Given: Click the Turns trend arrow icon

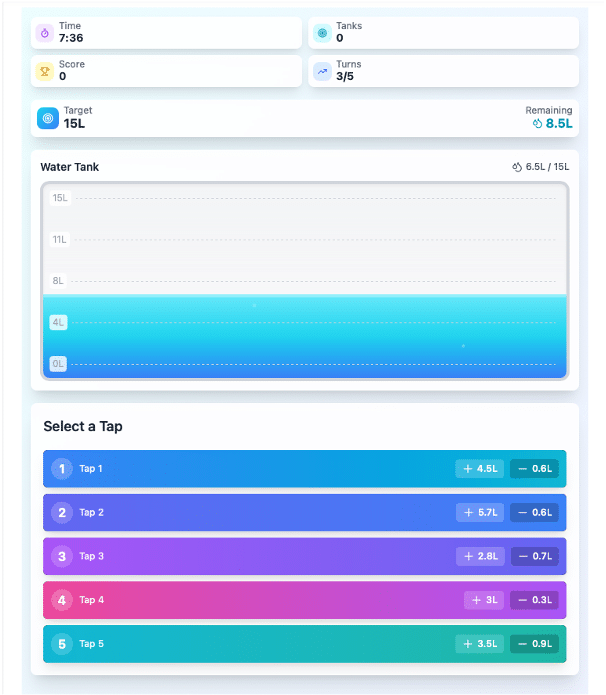Looking at the screenshot, I should pyautogui.click(x=322, y=71).
